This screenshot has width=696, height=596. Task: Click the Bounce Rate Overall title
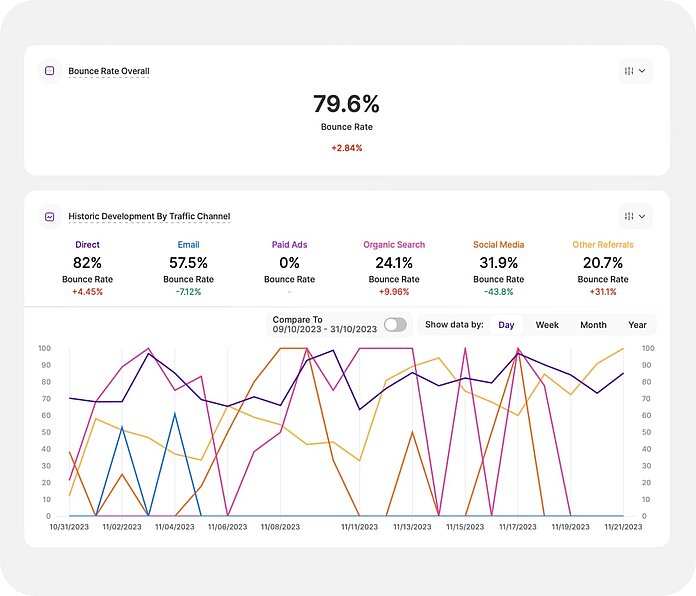[109, 71]
